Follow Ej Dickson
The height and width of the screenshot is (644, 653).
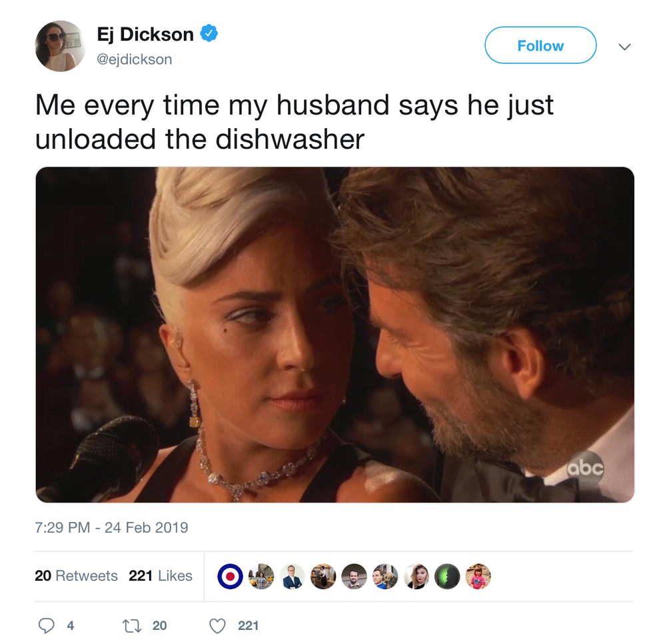(540, 45)
